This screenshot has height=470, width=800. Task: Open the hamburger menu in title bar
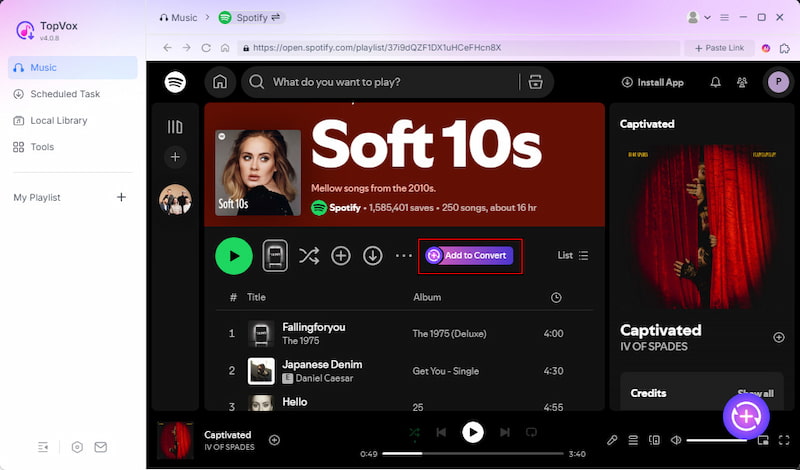coord(724,17)
